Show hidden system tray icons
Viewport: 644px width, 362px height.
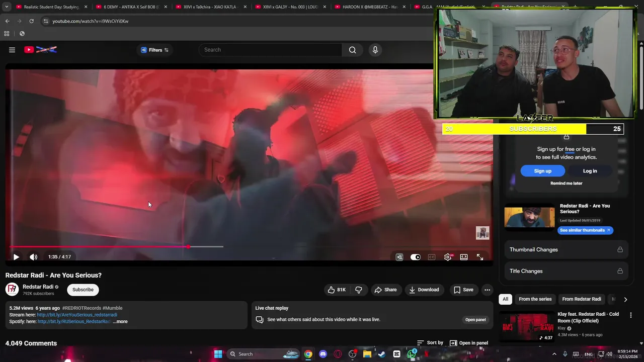[x=554, y=354]
